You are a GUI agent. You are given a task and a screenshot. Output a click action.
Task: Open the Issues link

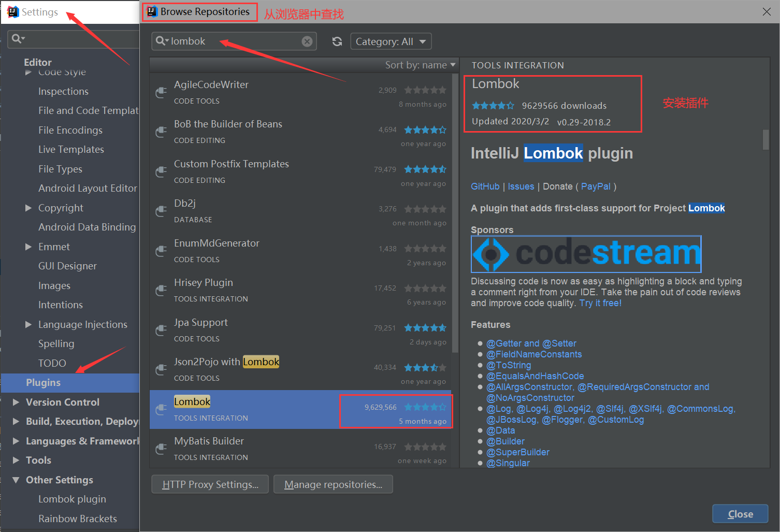521,186
